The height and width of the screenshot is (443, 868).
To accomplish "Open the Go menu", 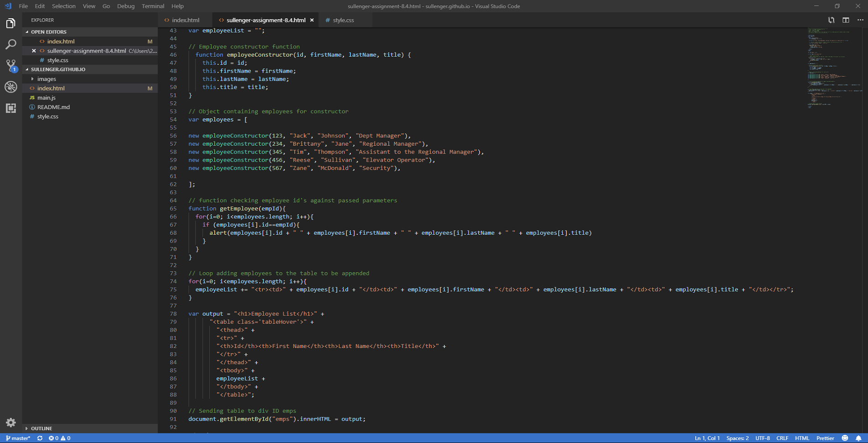I will (x=106, y=6).
